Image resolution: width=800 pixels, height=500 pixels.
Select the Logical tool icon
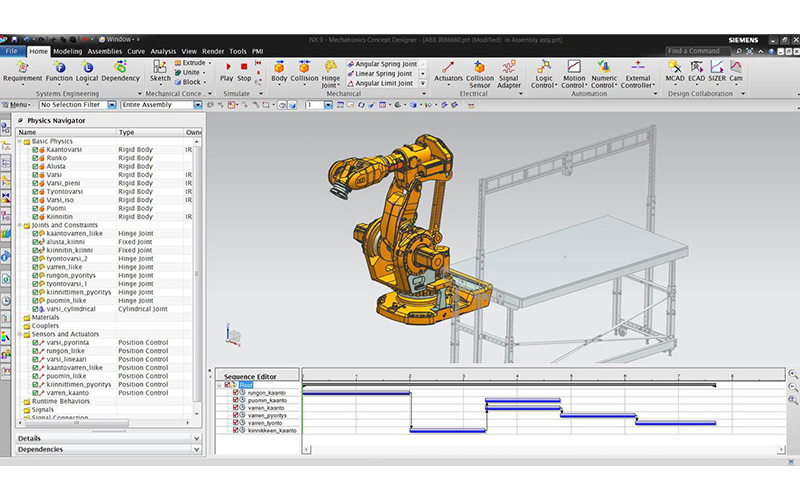[x=87, y=67]
